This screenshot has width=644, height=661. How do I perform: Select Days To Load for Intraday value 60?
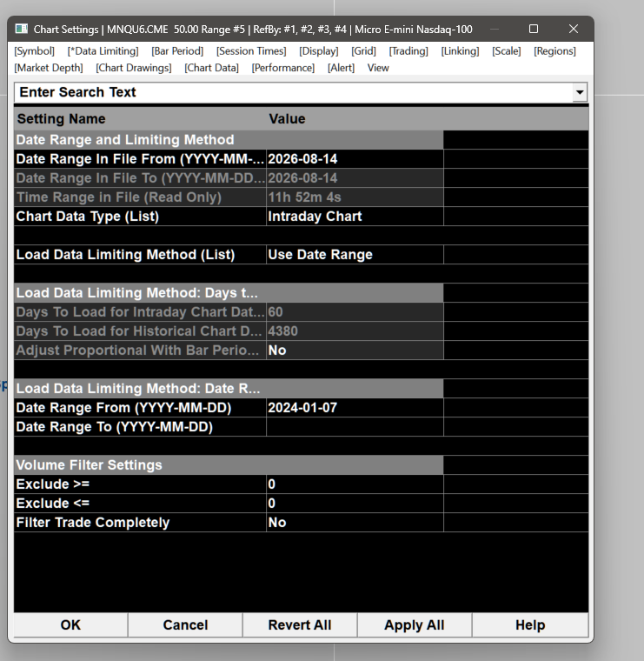point(355,312)
